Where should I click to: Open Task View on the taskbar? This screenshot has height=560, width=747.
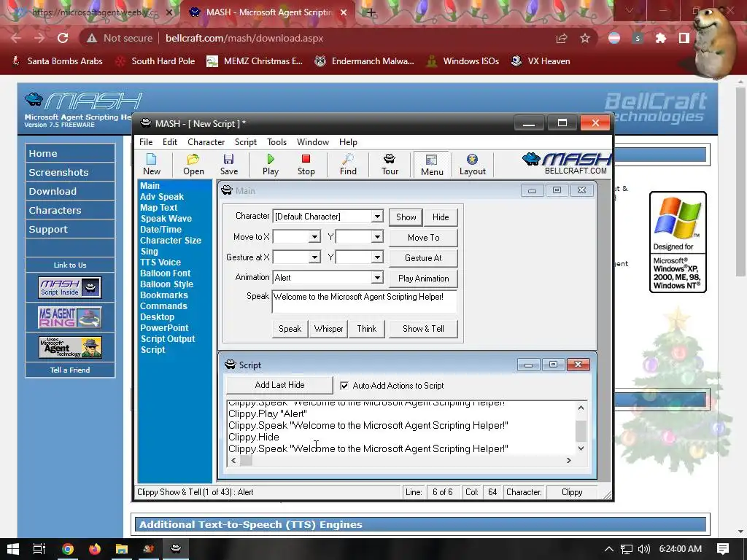pyautogui.click(x=39, y=549)
